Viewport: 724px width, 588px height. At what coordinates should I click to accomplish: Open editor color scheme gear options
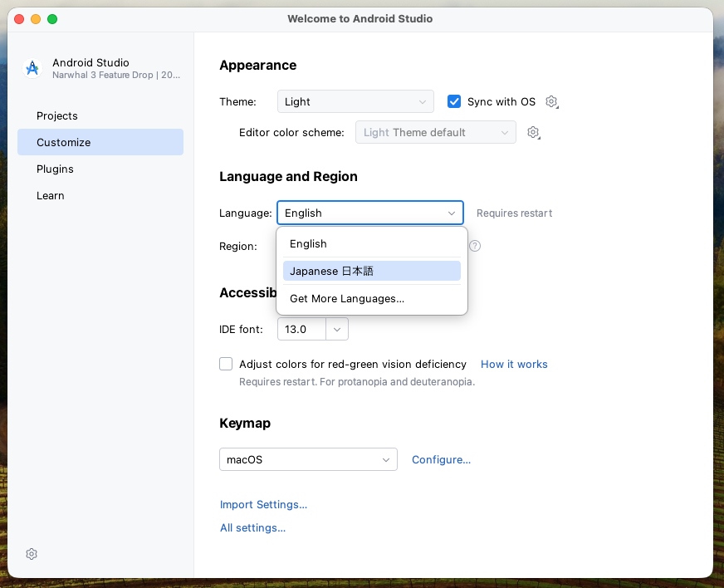(x=533, y=133)
